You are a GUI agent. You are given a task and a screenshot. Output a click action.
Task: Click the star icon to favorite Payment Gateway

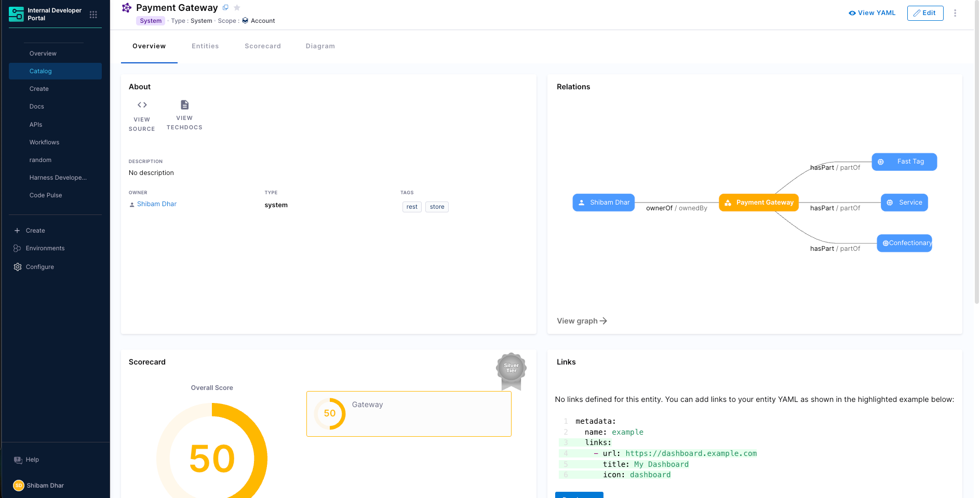pos(237,8)
